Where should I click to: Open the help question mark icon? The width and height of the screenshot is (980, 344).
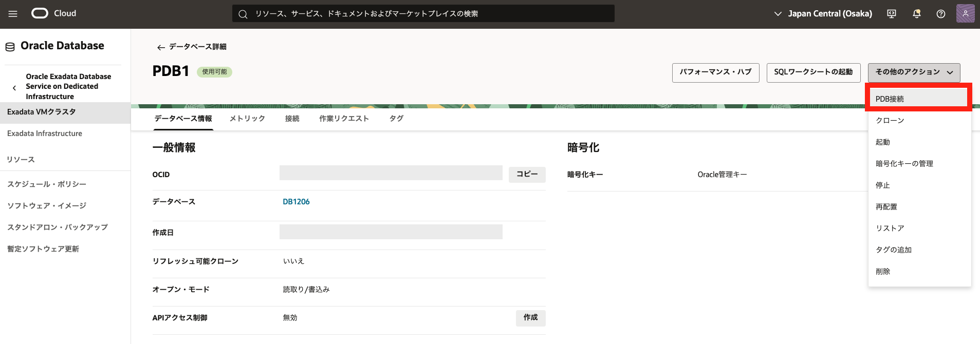click(x=940, y=14)
